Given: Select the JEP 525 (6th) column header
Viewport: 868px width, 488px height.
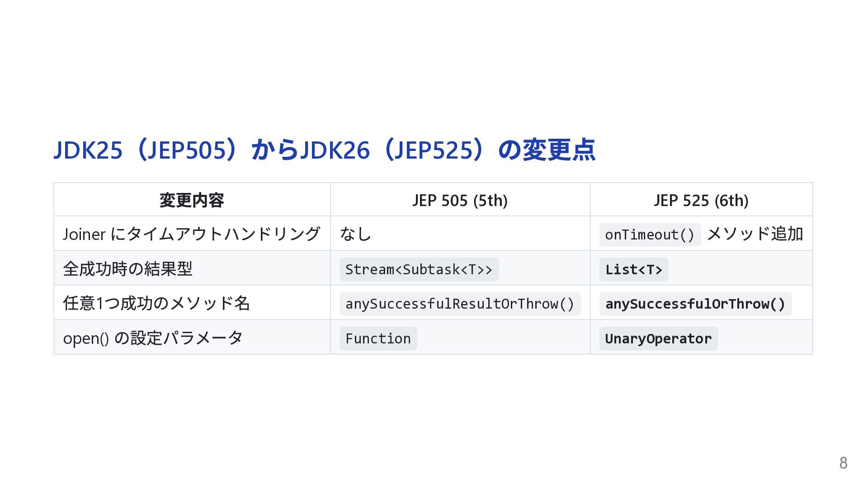Looking at the screenshot, I should (x=701, y=200).
